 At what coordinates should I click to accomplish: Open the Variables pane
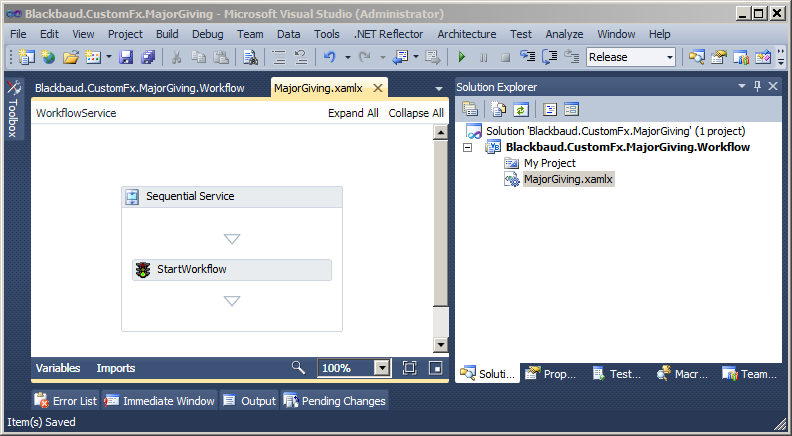click(x=58, y=368)
